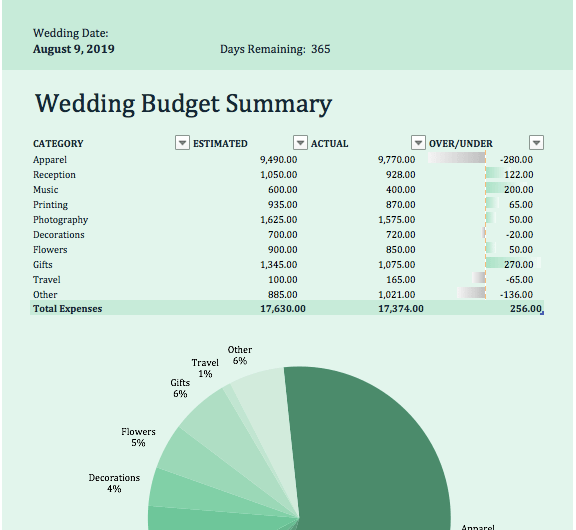The height and width of the screenshot is (530, 576).
Task: Click actual value 928.00 for Reception
Action: pos(401,175)
